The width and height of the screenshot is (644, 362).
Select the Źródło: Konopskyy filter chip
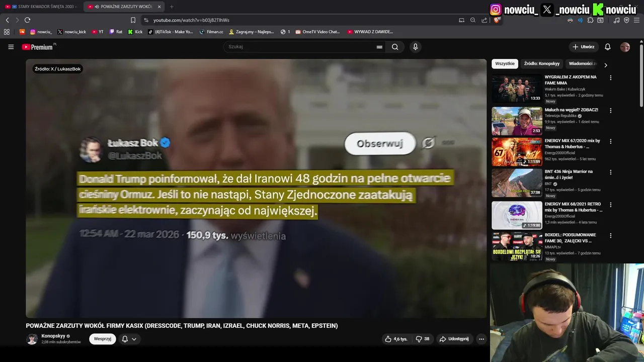(x=541, y=64)
